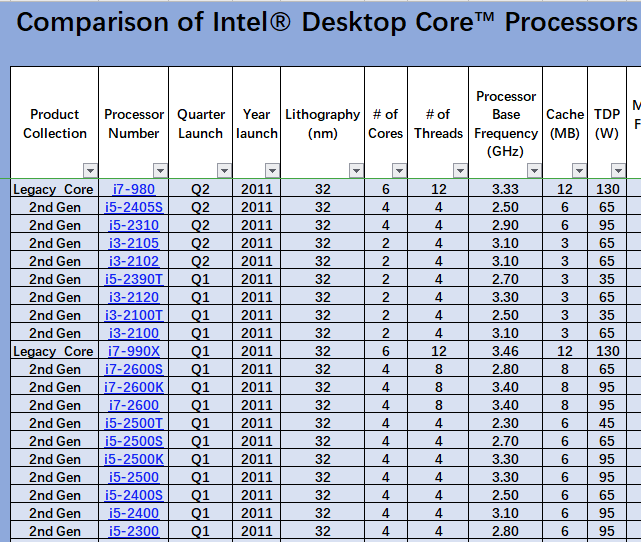
Task: Select the Comparison of Intel Desktop title cell
Action: [326, 22]
